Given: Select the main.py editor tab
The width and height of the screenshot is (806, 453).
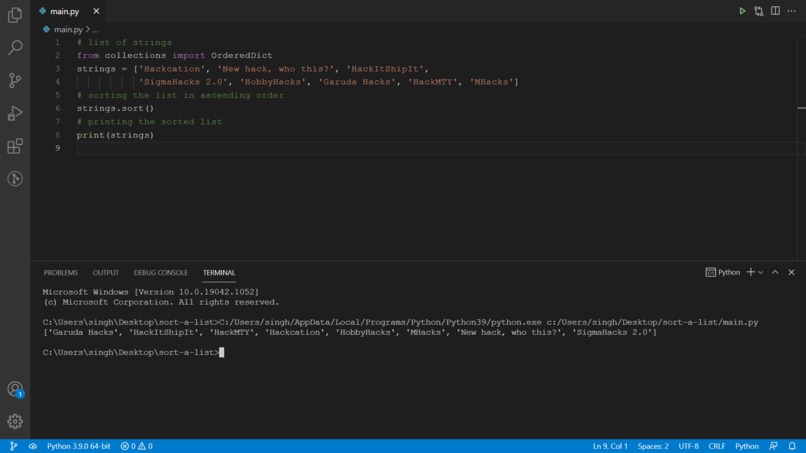Looking at the screenshot, I should (x=69, y=11).
